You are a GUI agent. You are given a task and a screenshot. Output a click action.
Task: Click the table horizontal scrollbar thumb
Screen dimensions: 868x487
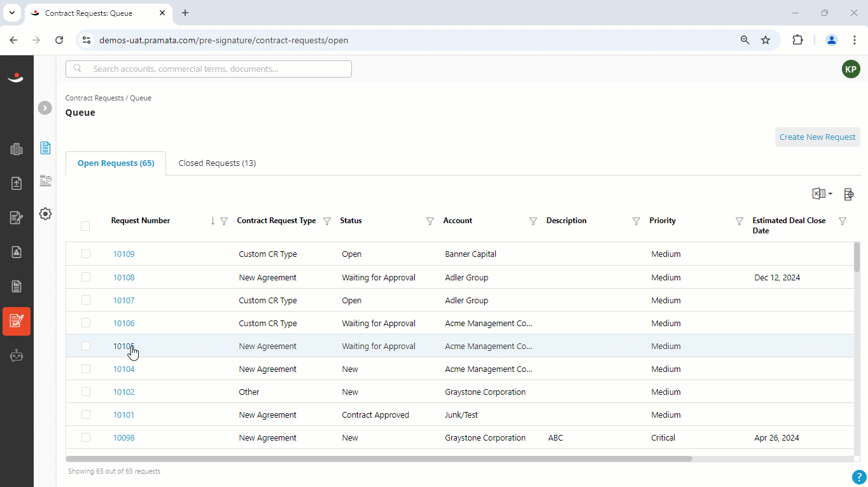point(379,458)
